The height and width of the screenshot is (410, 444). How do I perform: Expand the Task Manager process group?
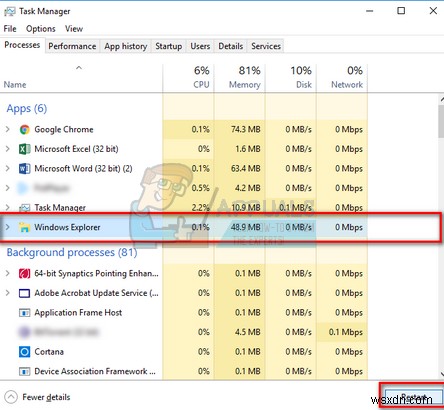tap(8, 208)
